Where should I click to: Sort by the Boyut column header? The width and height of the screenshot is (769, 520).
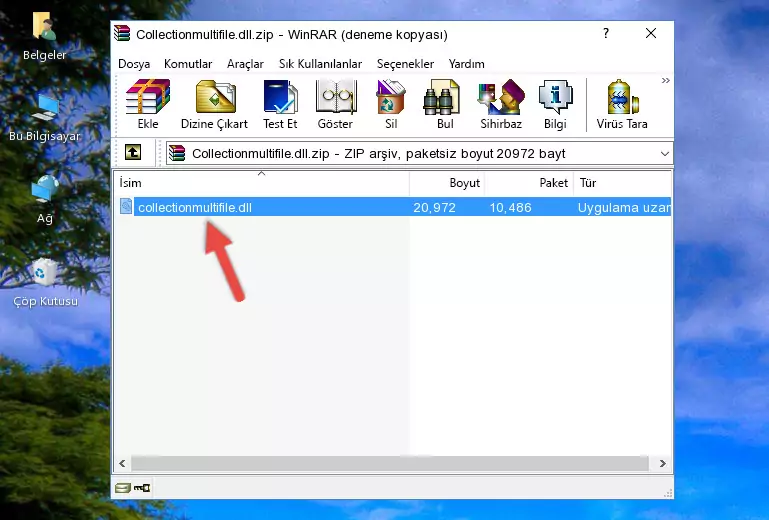click(x=447, y=182)
